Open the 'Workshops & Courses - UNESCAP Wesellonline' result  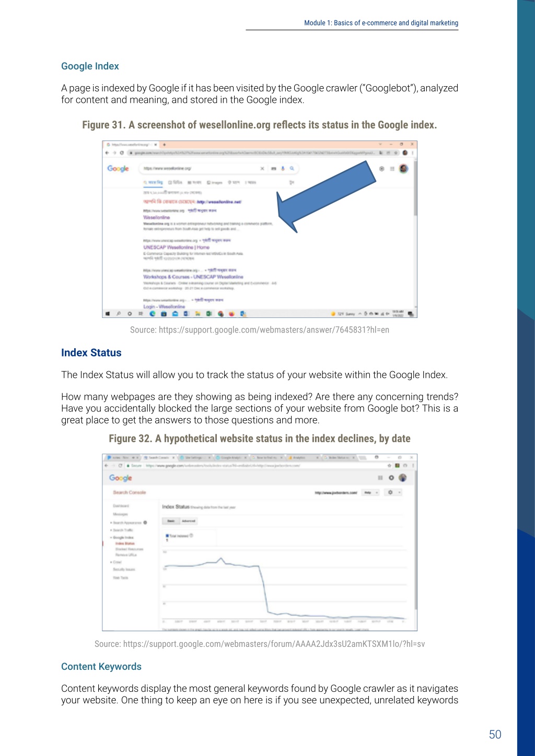click(193, 277)
